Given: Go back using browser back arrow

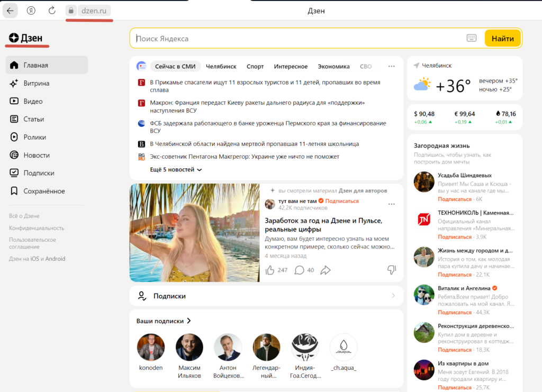Looking at the screenshot, I should pyautogui.click(x=11, y=11).
